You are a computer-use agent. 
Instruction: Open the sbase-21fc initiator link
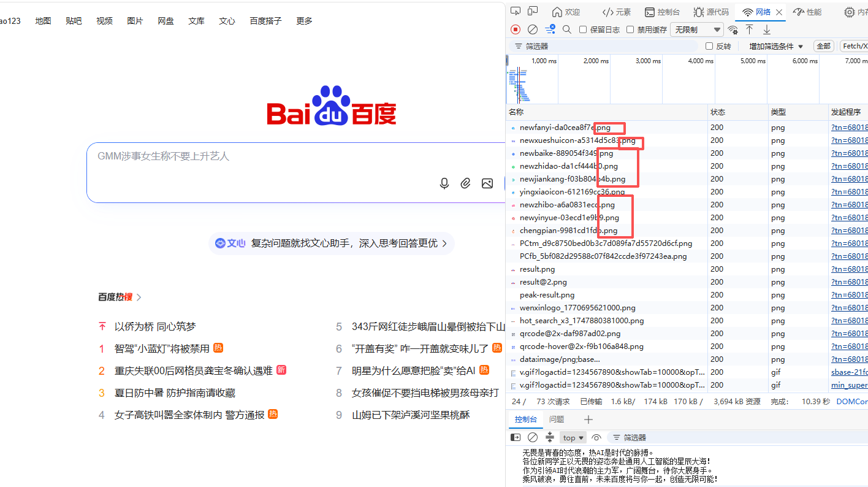point(850,372)
